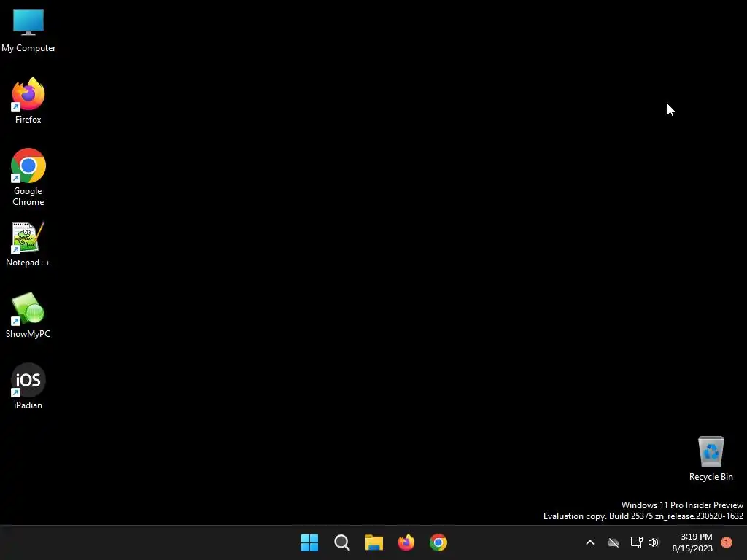Open the cloud sync tray icon
This screenshot has height=560, width=747.
[614, 542]
